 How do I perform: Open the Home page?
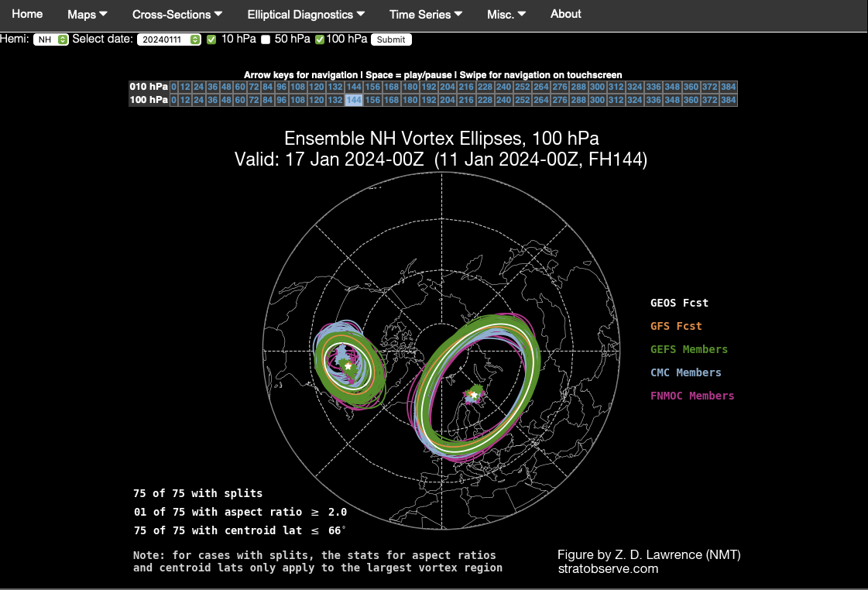pyautogui.click(x=27, y=14)
